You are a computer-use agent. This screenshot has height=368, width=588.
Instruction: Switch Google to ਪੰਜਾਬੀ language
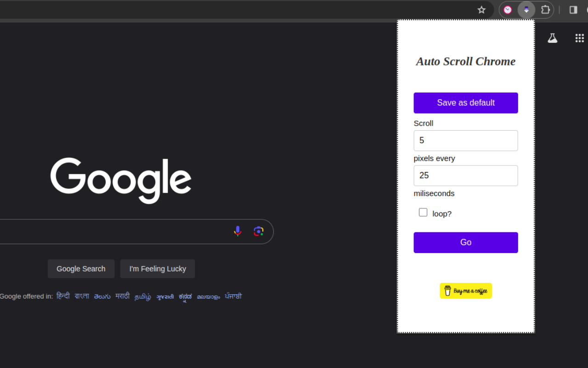[x=233, y=296]
